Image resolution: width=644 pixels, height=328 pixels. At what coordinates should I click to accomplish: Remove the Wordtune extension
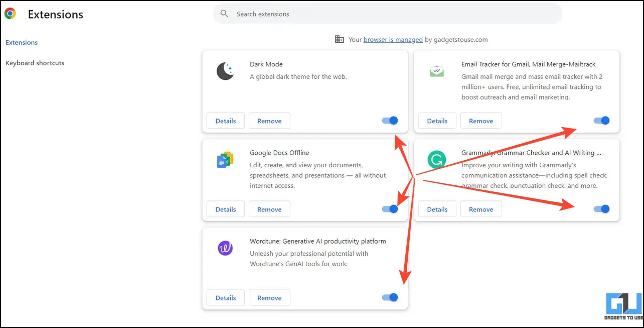coord(269,297)
